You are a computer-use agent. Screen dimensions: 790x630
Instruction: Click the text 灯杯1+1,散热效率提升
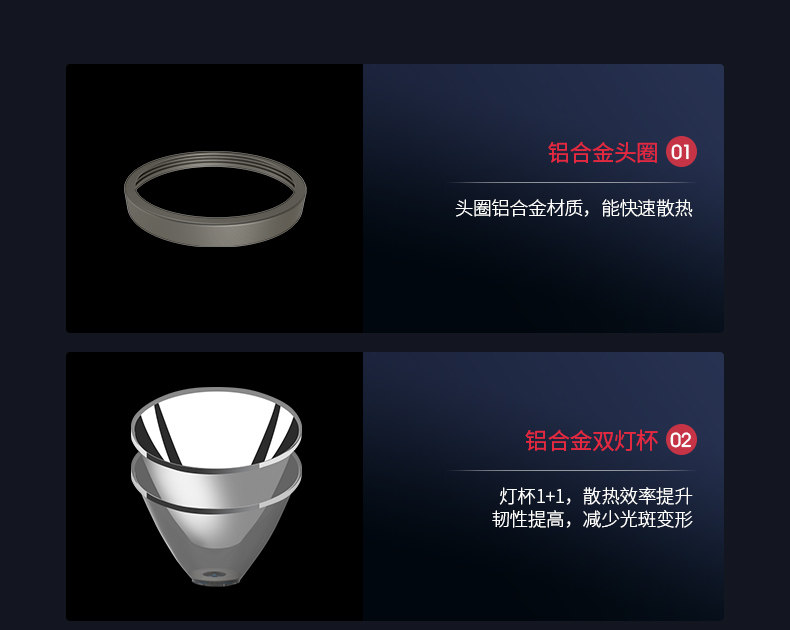(x=596, y=496)
